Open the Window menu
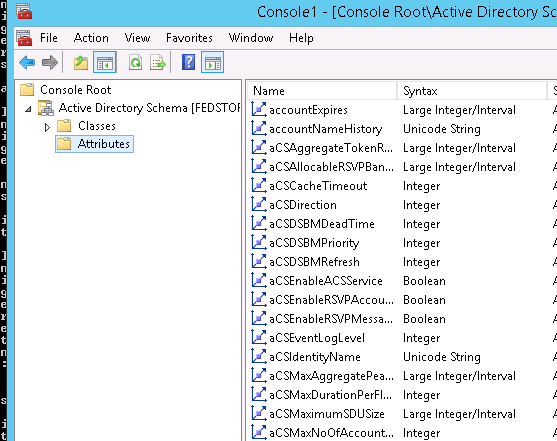This screenshot has width=557, height=441. click(251, 38)
